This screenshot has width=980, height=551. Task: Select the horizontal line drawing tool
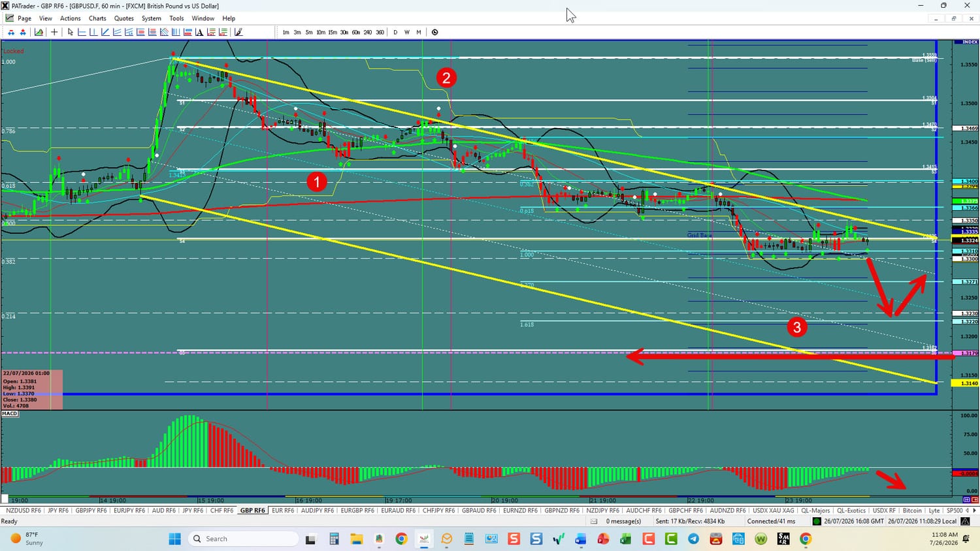(82, 32)
